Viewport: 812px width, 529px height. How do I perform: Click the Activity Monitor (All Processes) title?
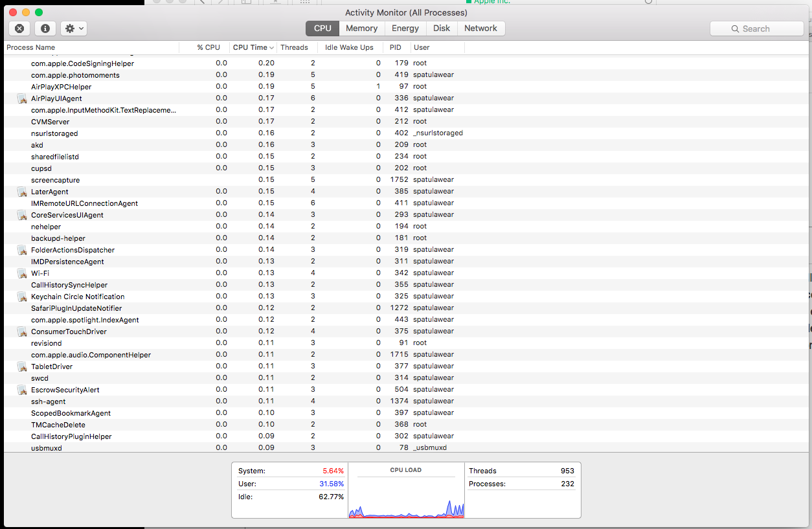coord(406,12)
